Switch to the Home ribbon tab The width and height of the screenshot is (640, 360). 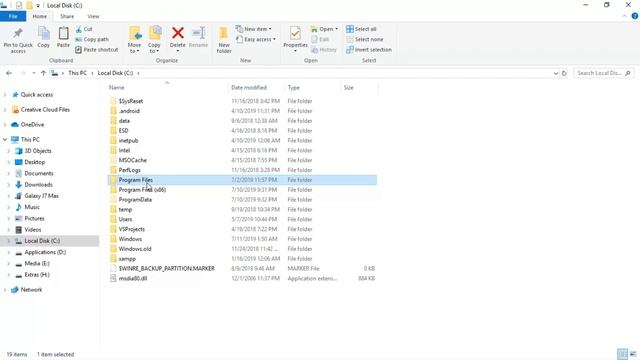coord(40,16)
